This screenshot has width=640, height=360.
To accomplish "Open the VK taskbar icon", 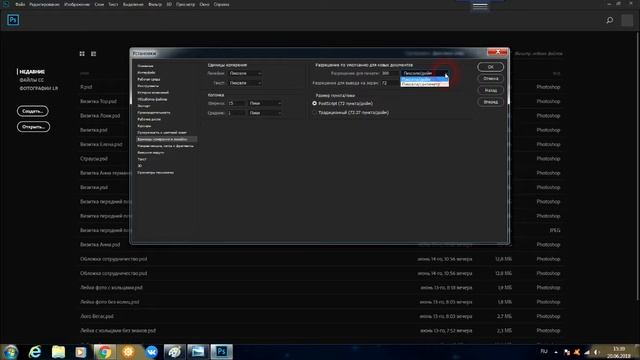I will coord(151,352).
